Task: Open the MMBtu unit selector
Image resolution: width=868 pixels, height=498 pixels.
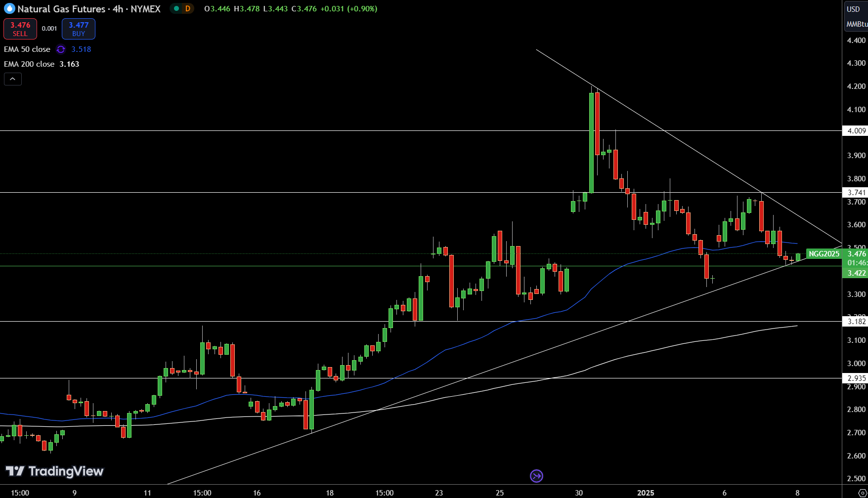Action: 857,24
